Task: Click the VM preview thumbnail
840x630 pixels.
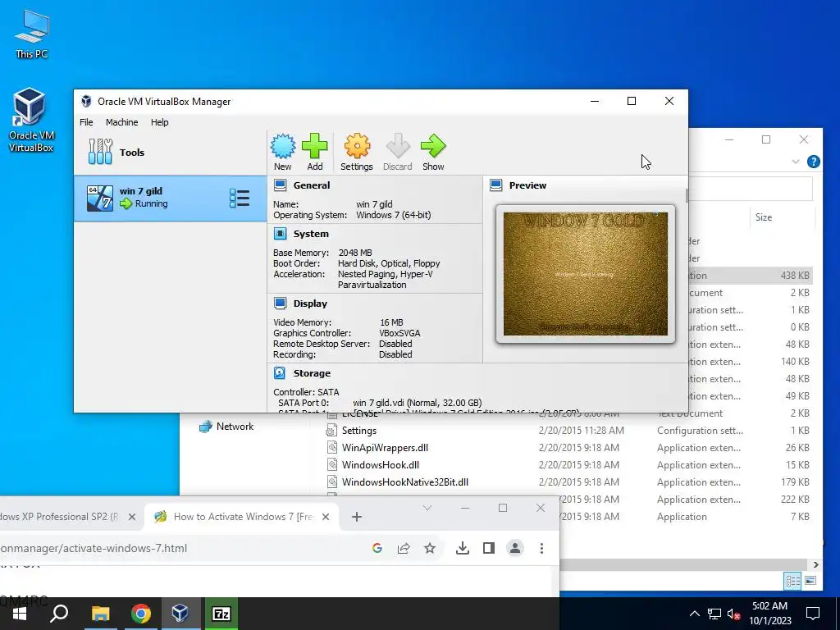Action: pyautogui.click(x=586, y=274)
